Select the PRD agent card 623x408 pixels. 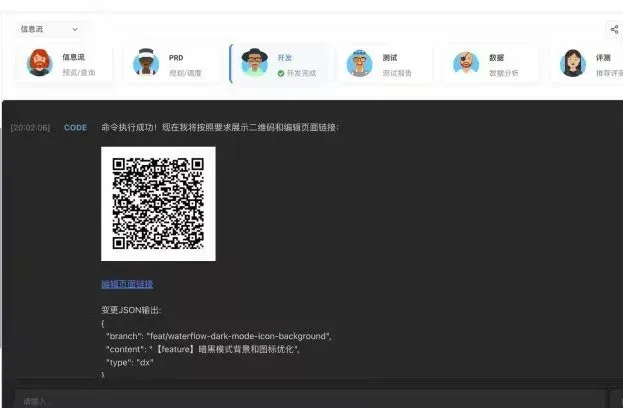pyautogui.click(x=171, y=64)
